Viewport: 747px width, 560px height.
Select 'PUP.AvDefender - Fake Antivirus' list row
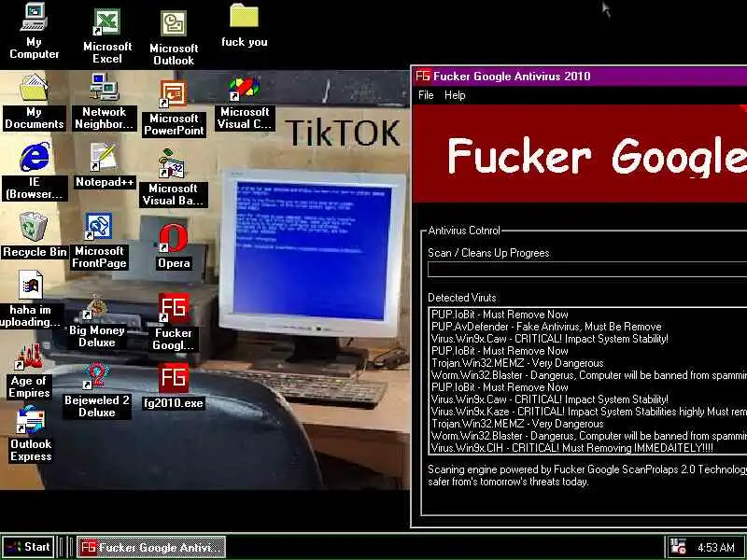[x=588, y=327]
